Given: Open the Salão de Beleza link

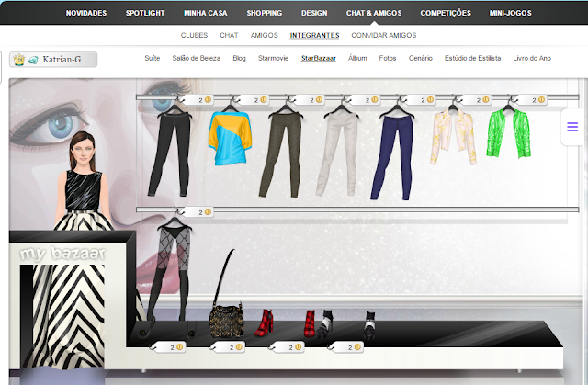Looking at the screenshot, I should click(196, 58).
